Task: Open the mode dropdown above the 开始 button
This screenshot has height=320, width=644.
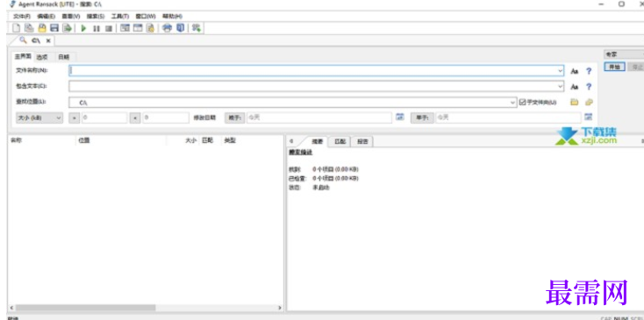Action: point(624,54)
